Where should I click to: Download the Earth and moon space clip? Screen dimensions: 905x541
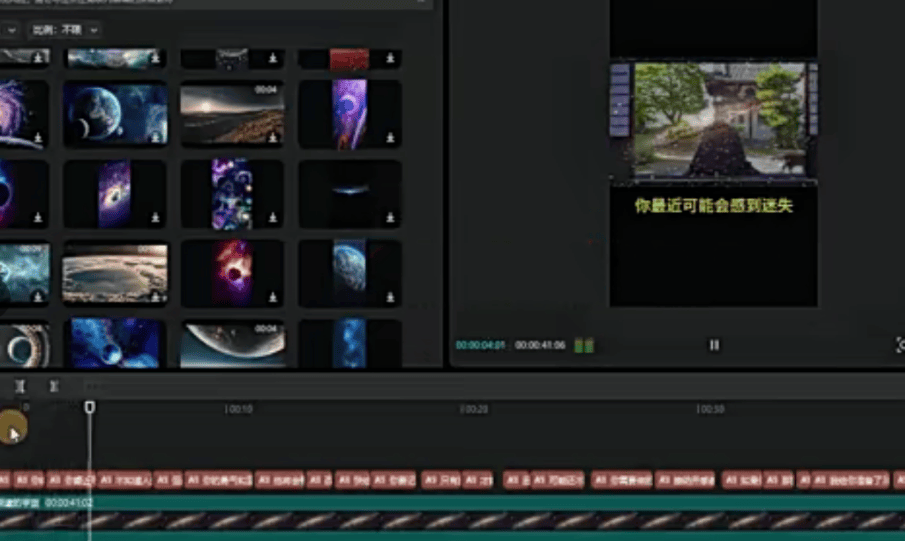155,138
